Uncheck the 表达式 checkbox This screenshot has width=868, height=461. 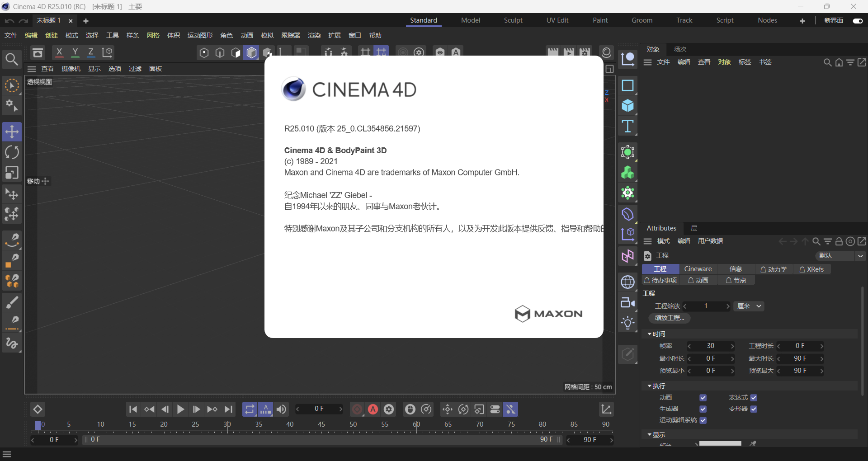pos(754,398)
